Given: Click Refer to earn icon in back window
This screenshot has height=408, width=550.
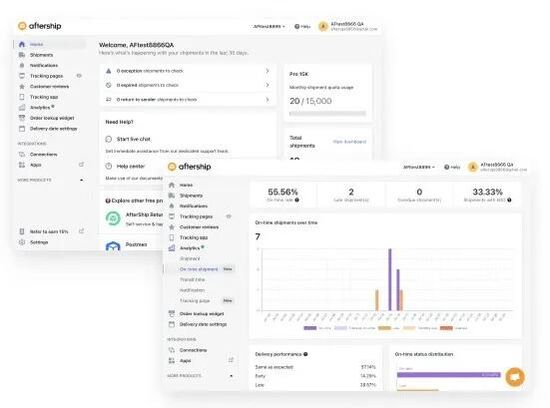Looking at the screenshot, I should [x=22, y=232].
